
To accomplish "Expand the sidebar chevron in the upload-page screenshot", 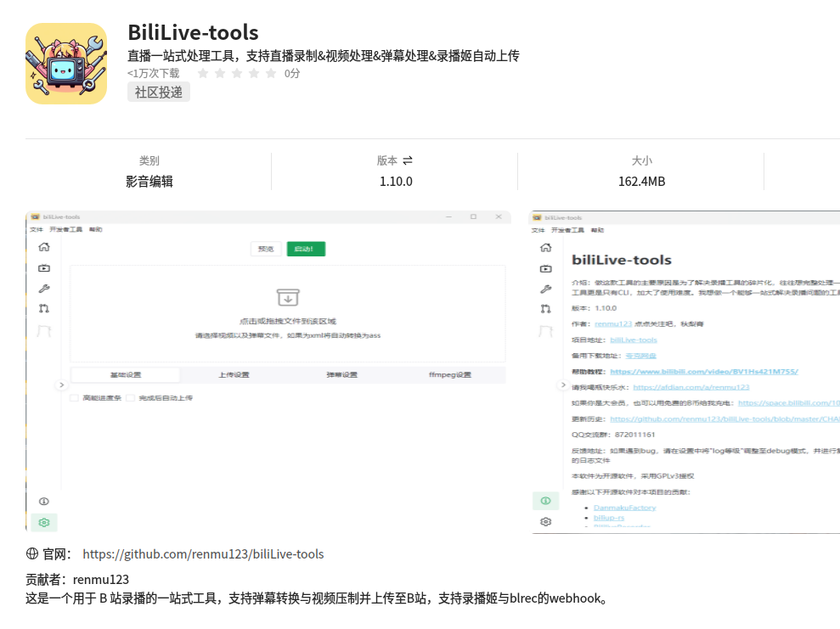I will coord(62,385).
